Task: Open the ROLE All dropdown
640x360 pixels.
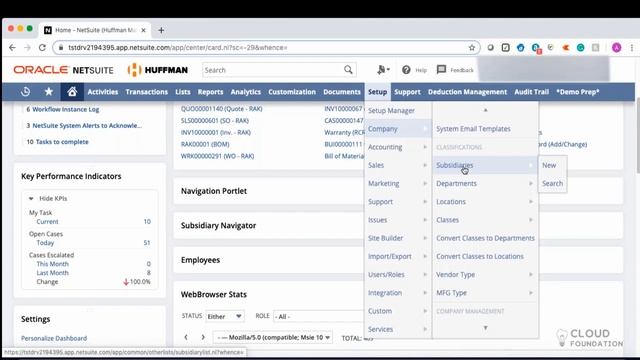Action: pos(318,316)
